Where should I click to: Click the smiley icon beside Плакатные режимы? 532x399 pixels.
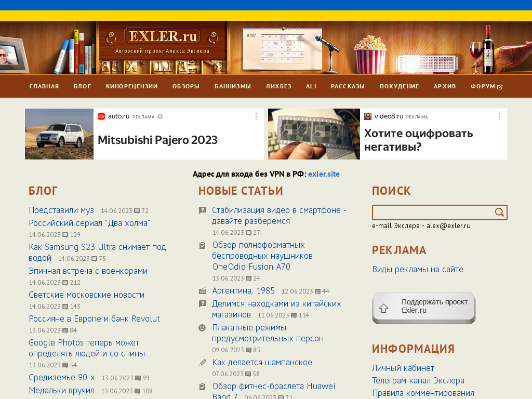click(x=202, y=328)
